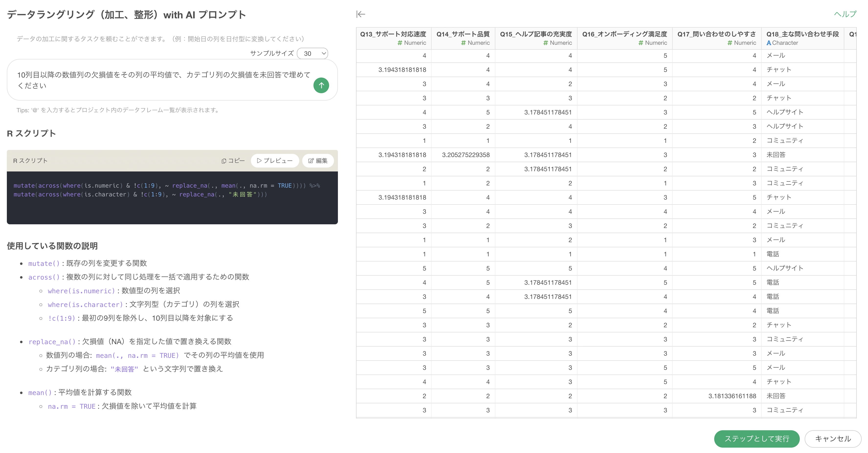Screen dimensions: 868x453
Task: Select the Q16 onboarding satisfaction column header
Action: coord(624,34)
